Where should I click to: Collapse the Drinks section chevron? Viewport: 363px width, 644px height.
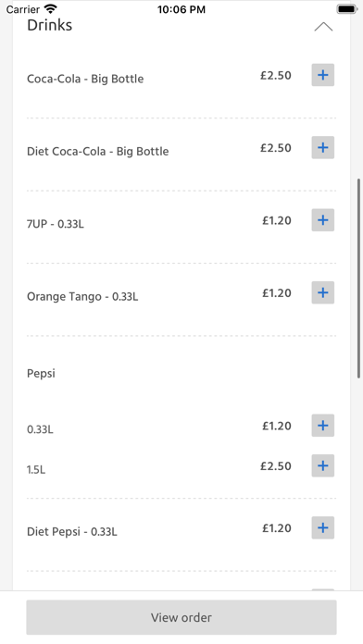pyautogui.click(x=323, y=27)
